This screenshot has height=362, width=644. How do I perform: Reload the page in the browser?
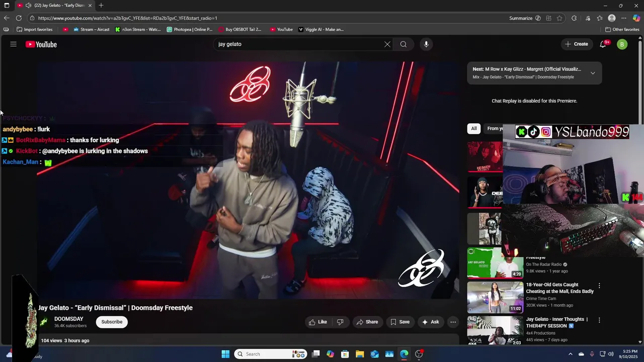(x=19, y=18)
